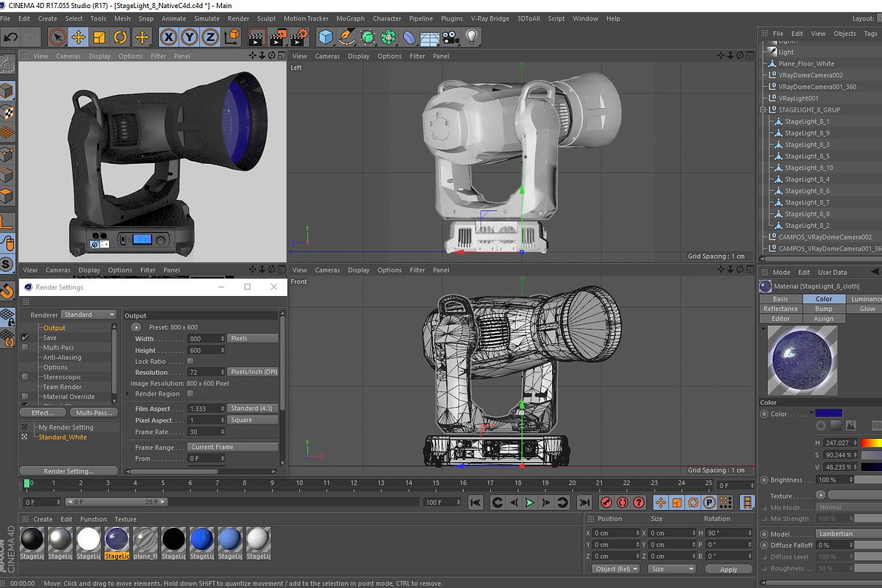Add a Cube primitive object
The width and height of the screenshot is (882, 588).
[x=326, y=37]
